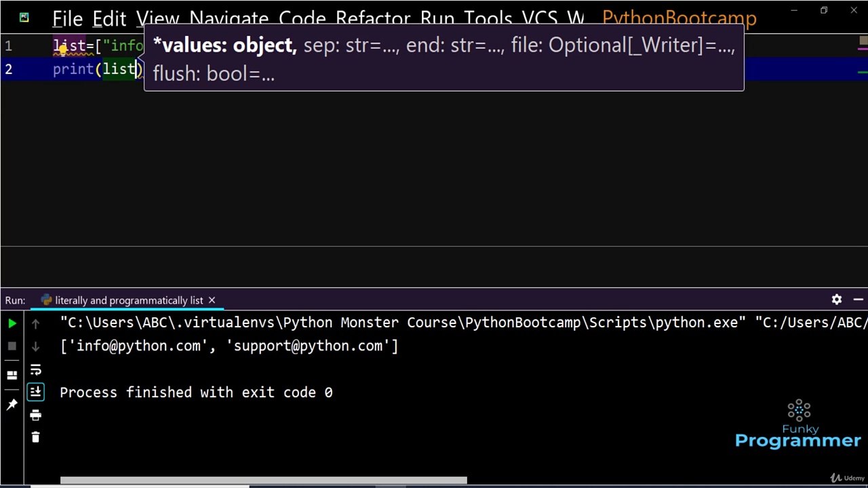Click the restore layout icon in Run panel
The height and width of the screenshot is (488, 868).
pyautogui.click(x=12, y=375)
